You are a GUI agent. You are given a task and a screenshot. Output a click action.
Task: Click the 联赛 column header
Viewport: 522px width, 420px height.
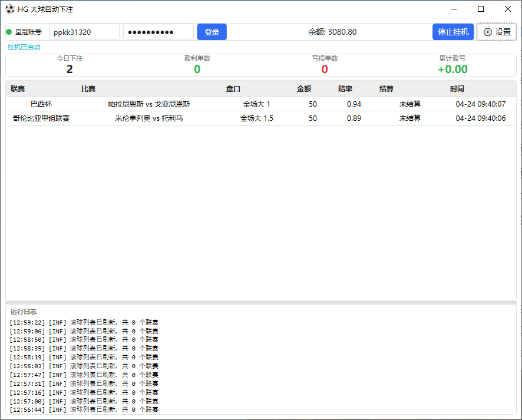pyautogui.click(x=19, y=89)
